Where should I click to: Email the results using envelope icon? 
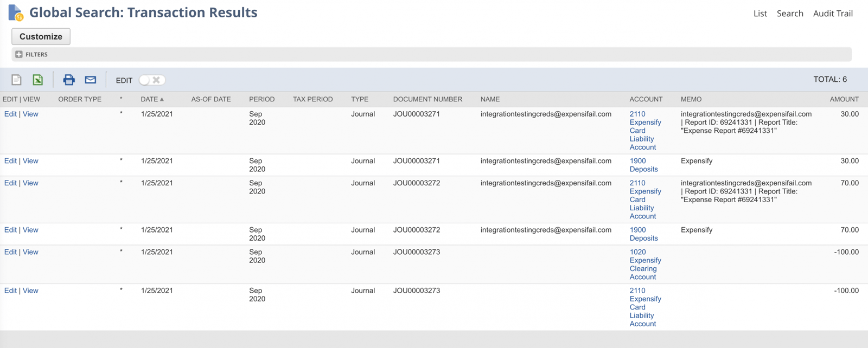point(91,80)
